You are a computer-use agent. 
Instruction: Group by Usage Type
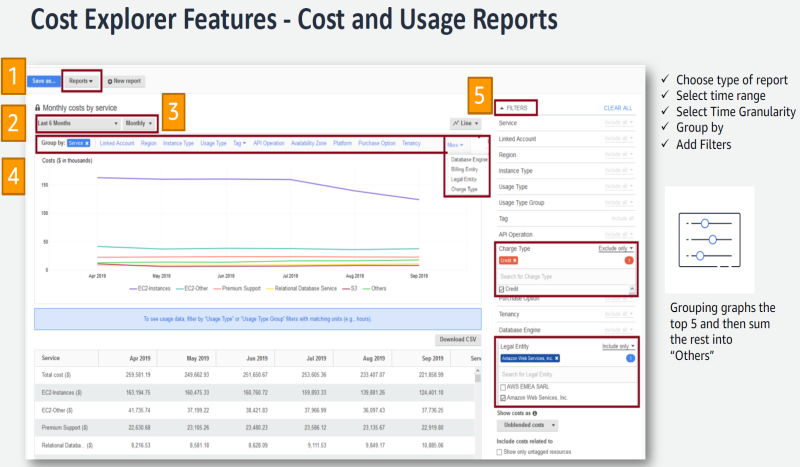pyautogui.click(x=213, y=143)
